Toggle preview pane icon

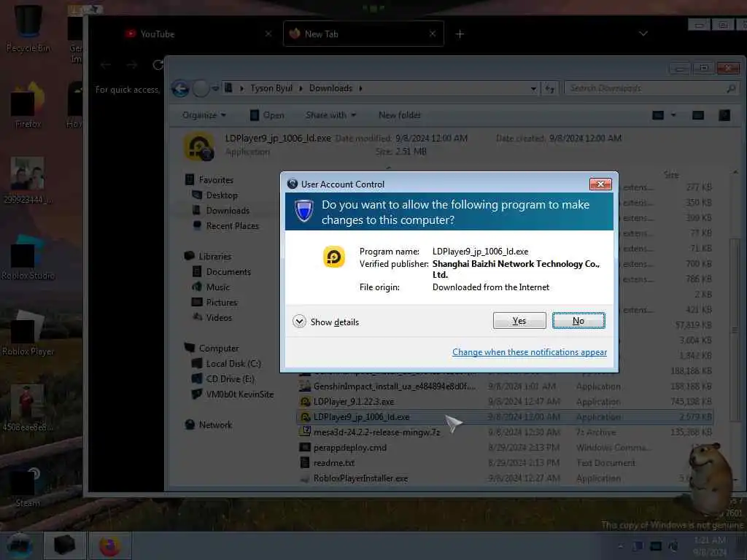pyautogui.click(x=698, y=115)
